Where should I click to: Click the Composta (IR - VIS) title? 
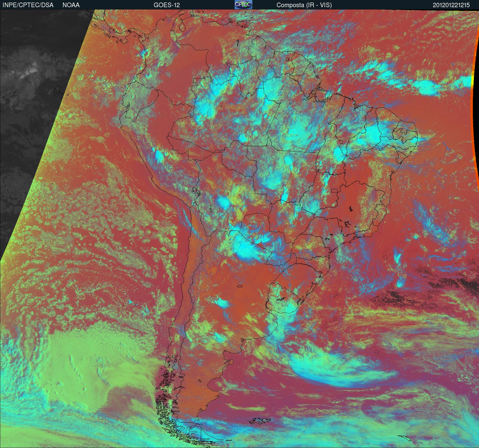[x=304, y=5]
